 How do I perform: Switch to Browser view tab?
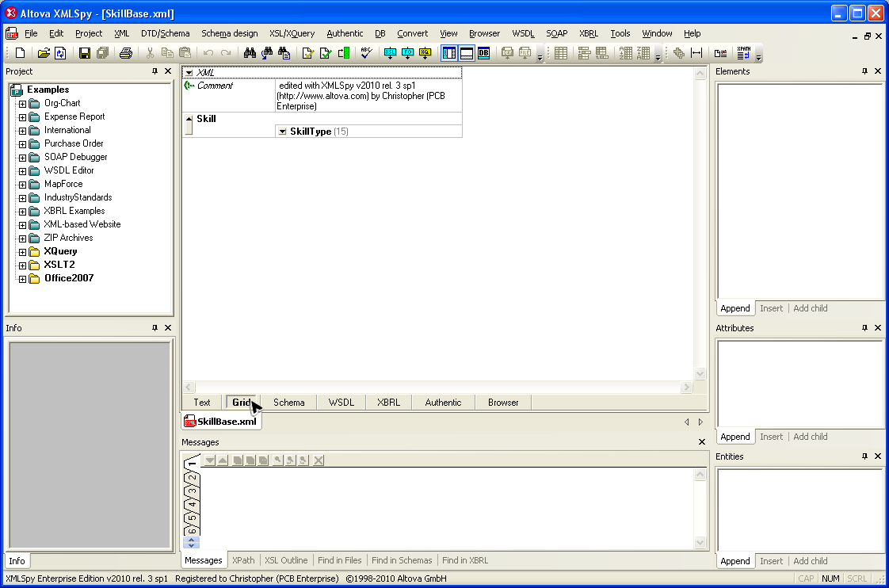pos(503,402)
